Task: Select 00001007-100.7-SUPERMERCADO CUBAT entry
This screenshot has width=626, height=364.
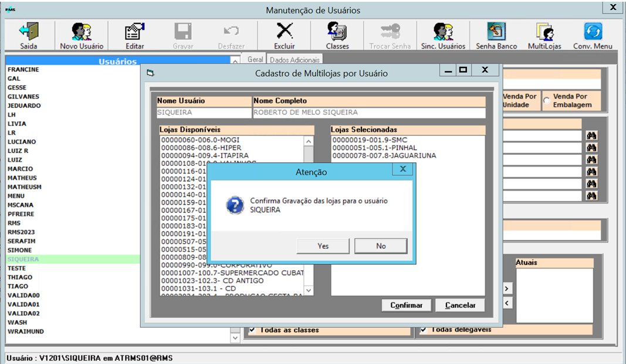Action: coord(232,273)
